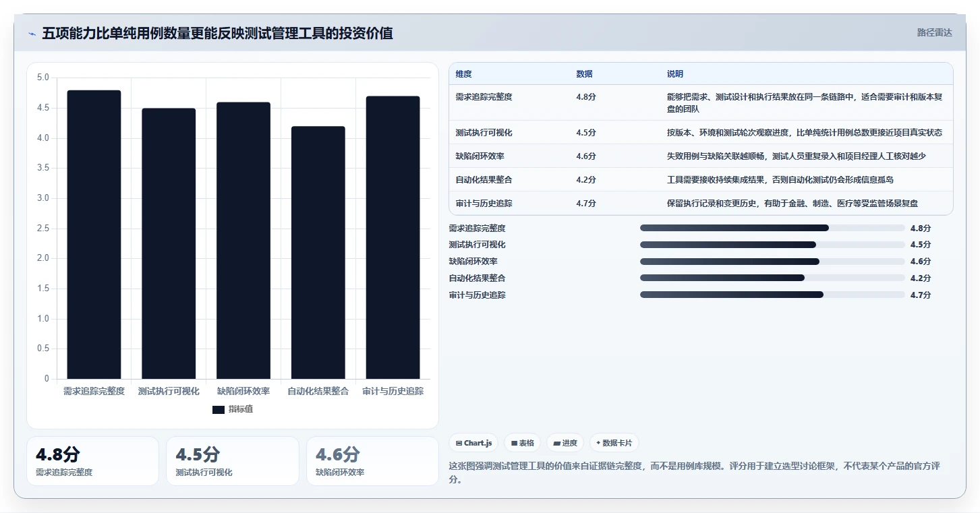Click the description starting with 失败用例与缺陷关联越顺畅
This screenshot has height=513, width=980.
797,156
